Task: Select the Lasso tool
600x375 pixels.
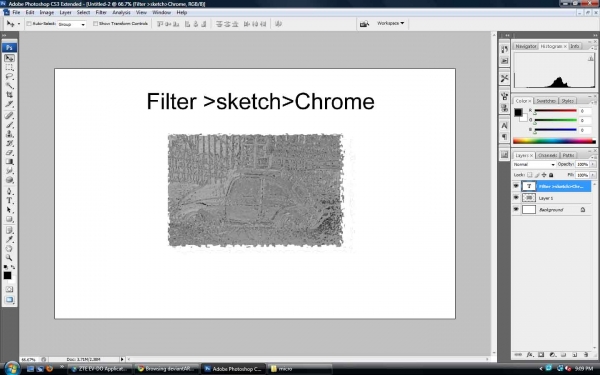Action: [x=9, y=77]
